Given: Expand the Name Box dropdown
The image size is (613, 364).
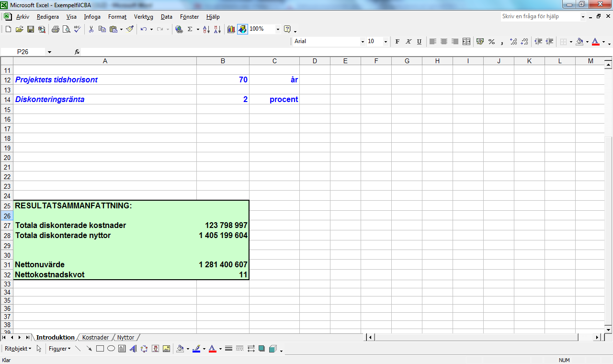Looking at the screenshot, I should tap(49, 52).
